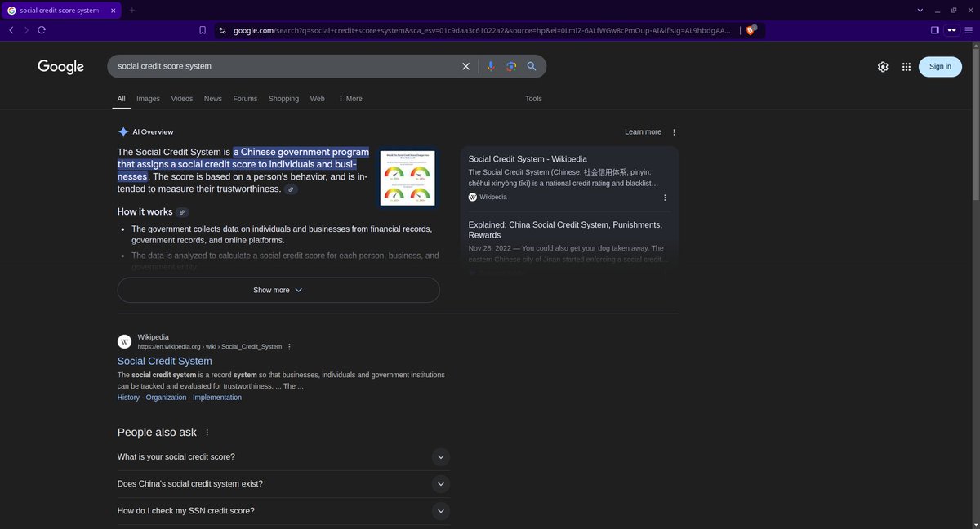Expand AI Overview with Show more

click(x=278, y=290)
